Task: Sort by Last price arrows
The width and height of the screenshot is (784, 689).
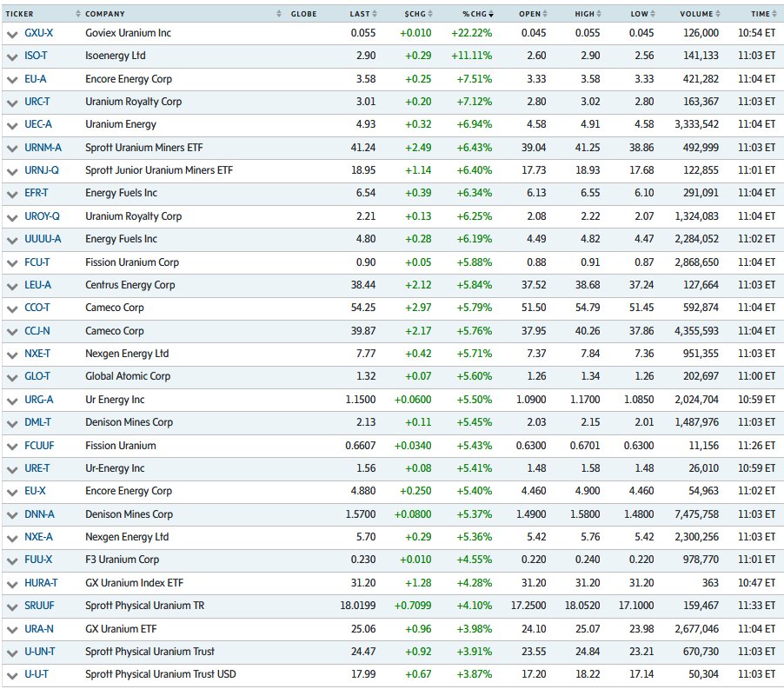Action: pos(375,14)
